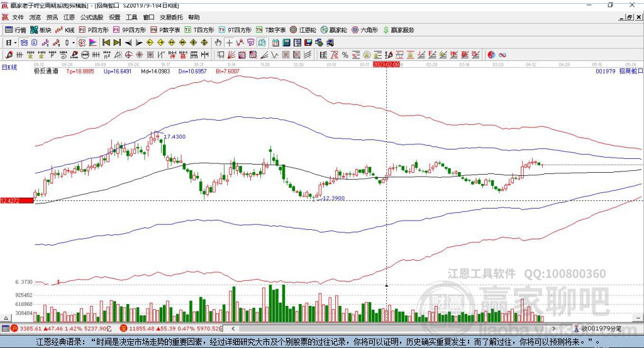Click the n² grid tool icon
The width and height of the screenshot is (644, 348).
[x=107, y=55]
